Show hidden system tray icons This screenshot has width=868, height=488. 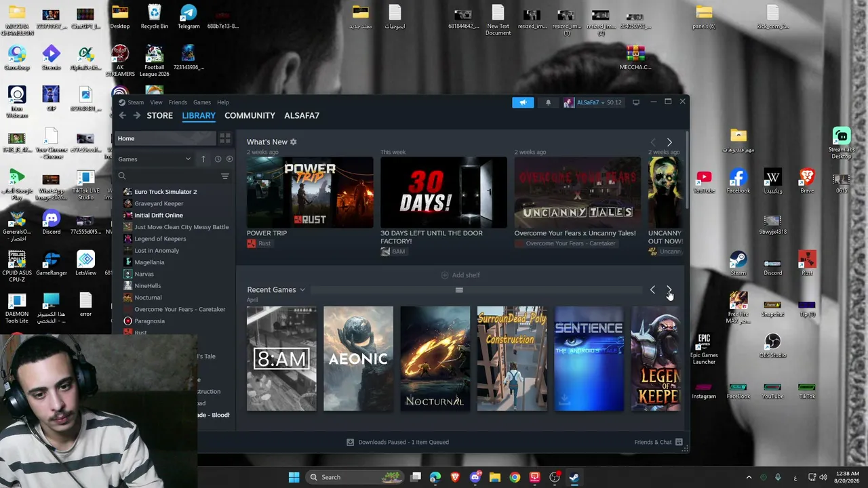pyautogui.click(x=749, y=477)
